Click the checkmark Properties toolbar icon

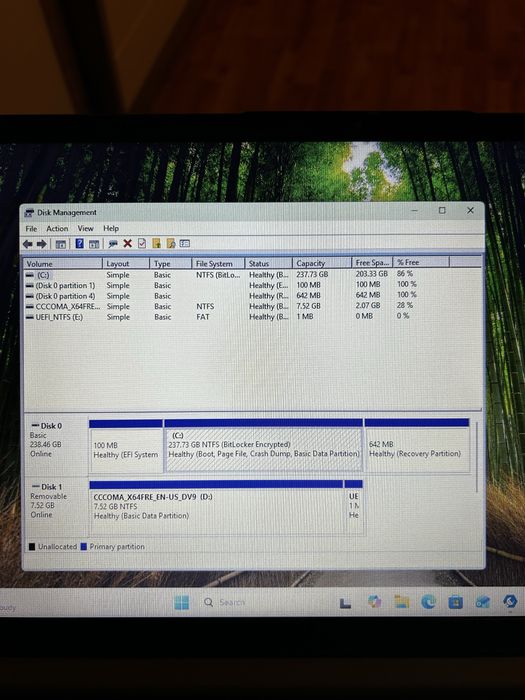(x=142, y=243)
